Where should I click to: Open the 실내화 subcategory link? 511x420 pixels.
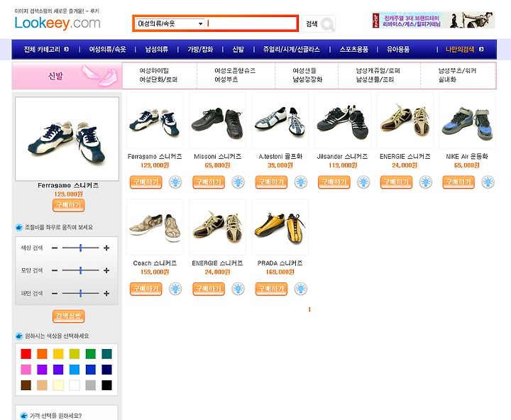tap(447, 79)
